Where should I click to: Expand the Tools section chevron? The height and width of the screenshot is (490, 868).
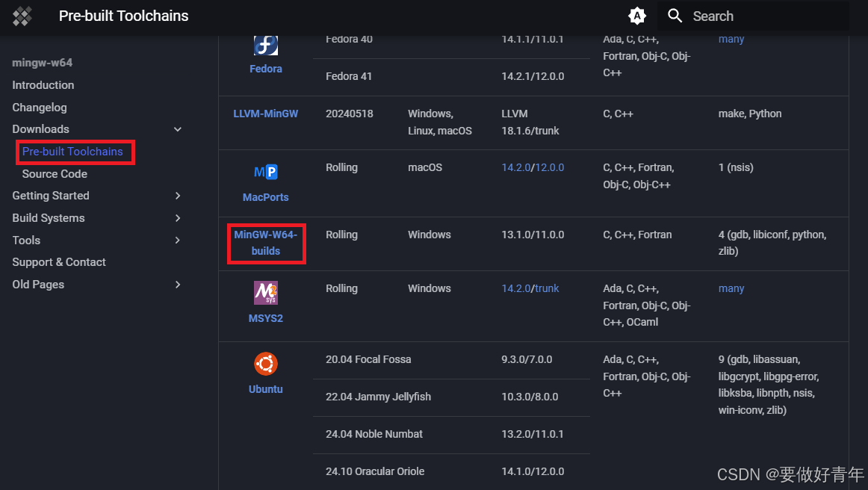(x=178, y=240)
